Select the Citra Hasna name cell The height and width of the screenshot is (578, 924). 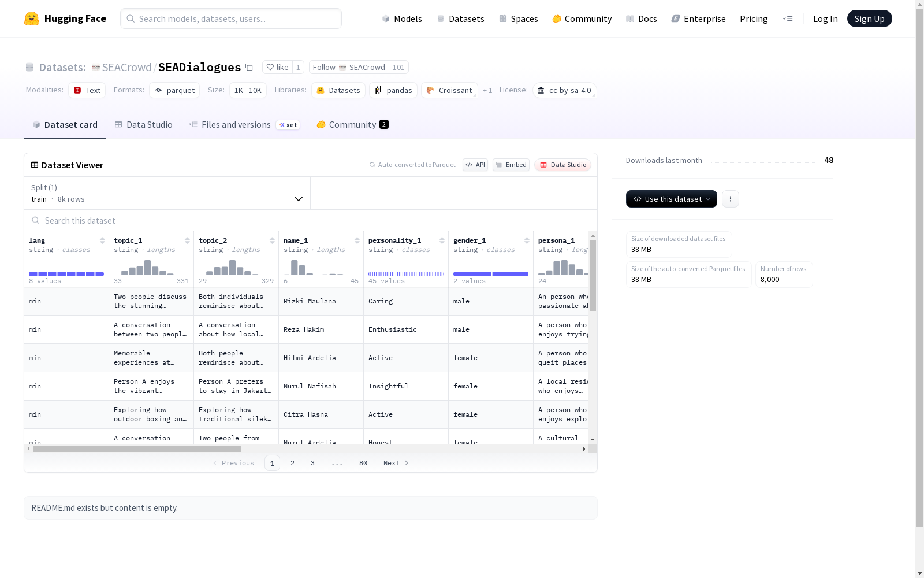(321, 414)
